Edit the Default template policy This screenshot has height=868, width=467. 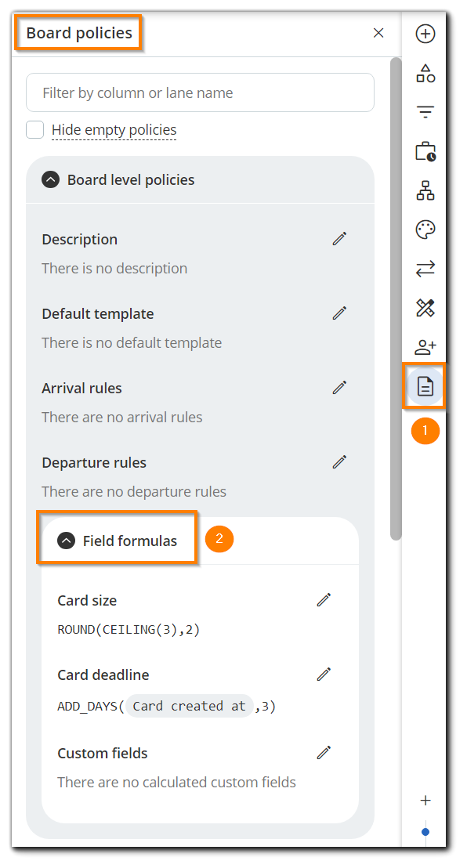339,313
